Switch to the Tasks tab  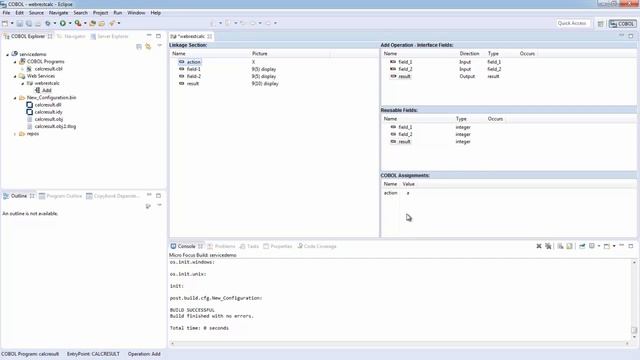point(249,246)
